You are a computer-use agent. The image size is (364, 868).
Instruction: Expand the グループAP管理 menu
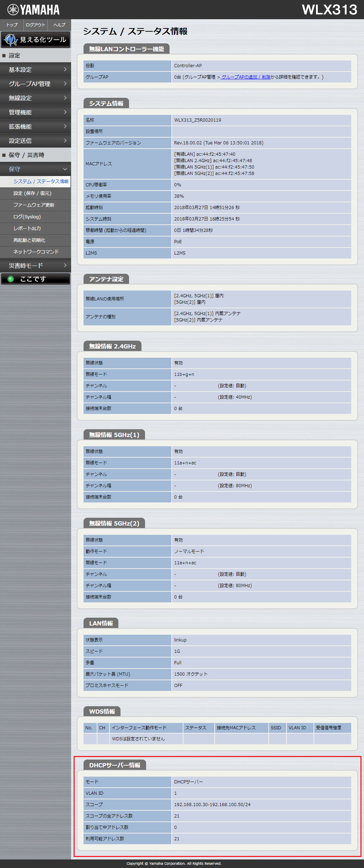[x=36, y=84]
